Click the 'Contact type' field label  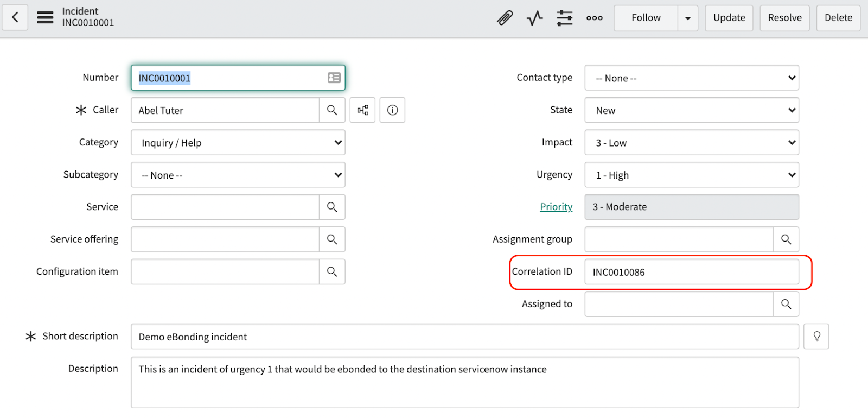pos(544,78)
